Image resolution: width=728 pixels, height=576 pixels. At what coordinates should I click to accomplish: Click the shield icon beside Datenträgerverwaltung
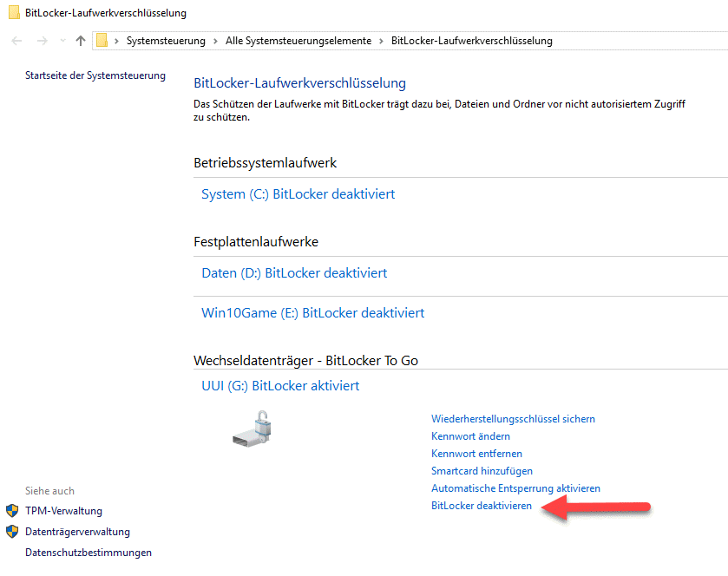click(12, 532)
